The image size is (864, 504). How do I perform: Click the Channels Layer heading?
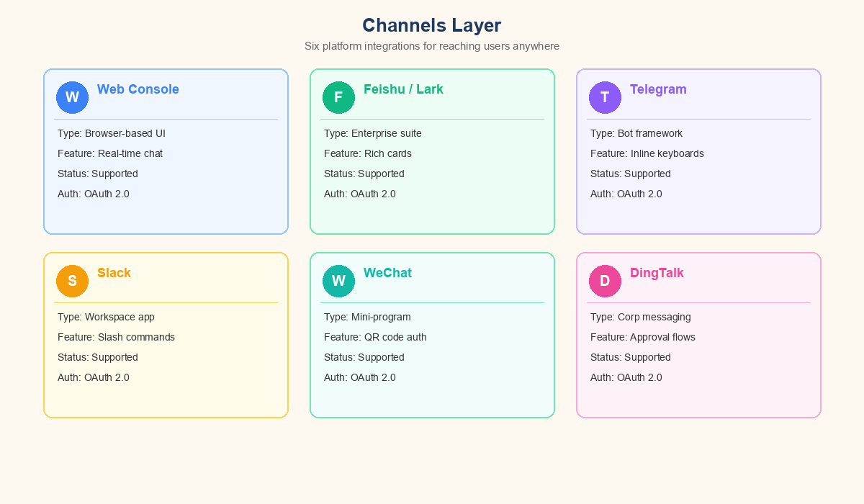[432, 25]
